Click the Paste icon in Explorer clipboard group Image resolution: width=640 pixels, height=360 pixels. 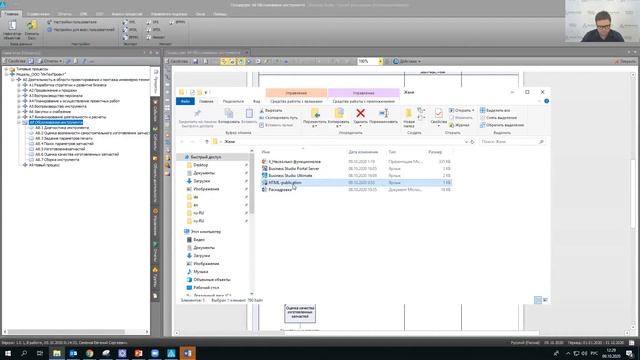click(249, 113)
